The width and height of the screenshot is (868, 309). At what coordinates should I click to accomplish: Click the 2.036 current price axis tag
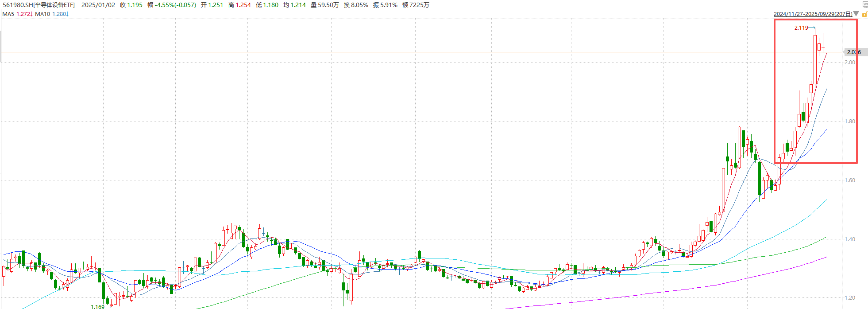(854, 52)
